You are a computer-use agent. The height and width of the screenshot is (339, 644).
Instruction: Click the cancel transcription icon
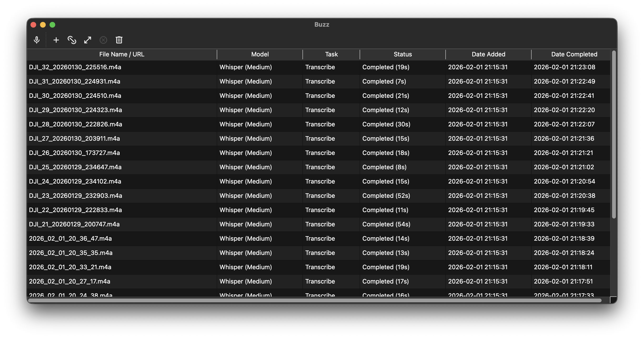[x=103, y=40]
